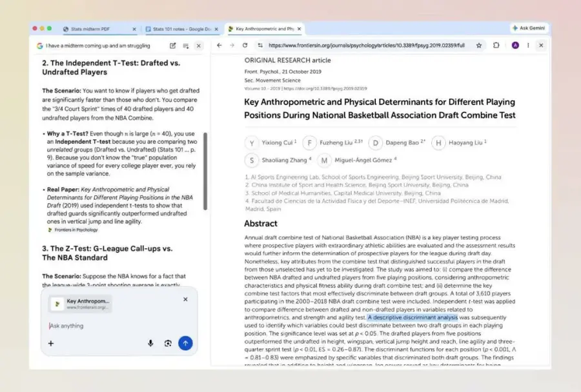The image size is (581, 392).
Task: Open the Lens screenshot search icon
Action: pyautogui.click(x=168, y=343)
